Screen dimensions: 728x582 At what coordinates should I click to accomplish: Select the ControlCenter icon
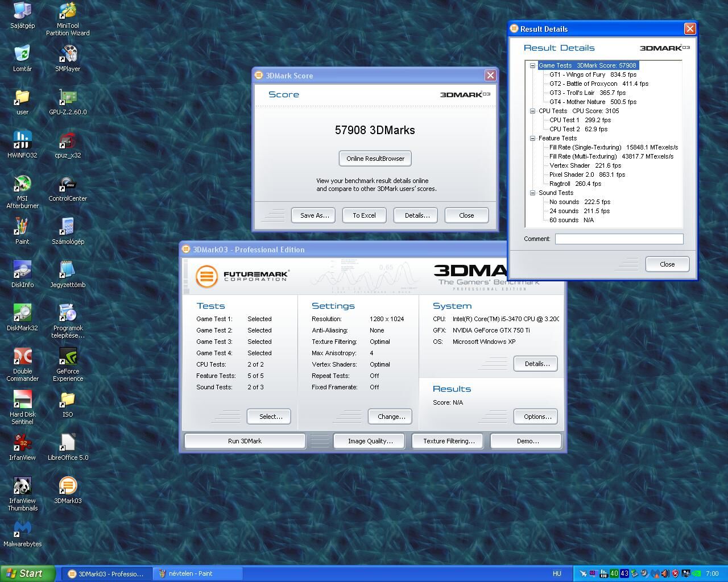pyautogui.click(x=68, y=188)
